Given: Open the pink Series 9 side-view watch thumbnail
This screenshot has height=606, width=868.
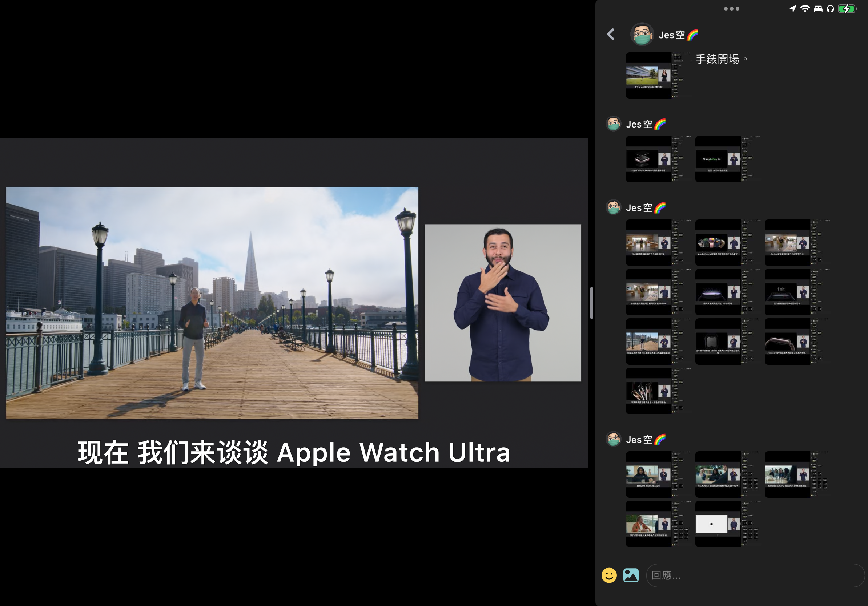Looking at the screenshot, I should pos(799,342).
